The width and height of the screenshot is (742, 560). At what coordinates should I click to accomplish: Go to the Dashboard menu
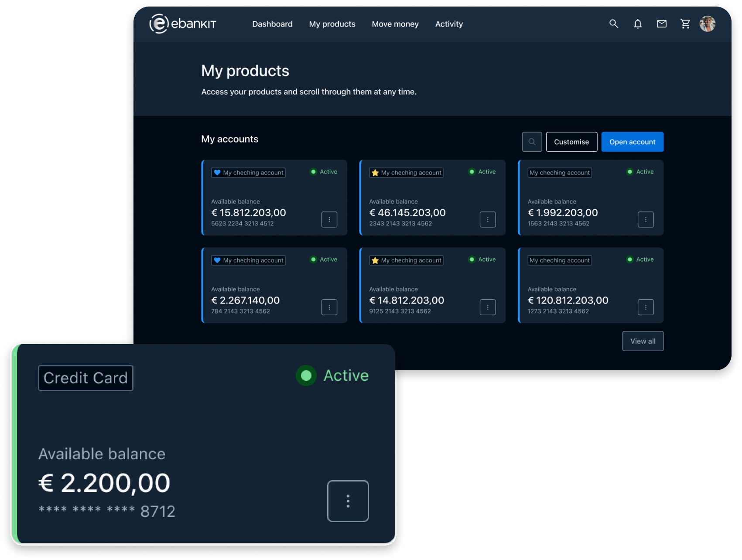point(272,24)
